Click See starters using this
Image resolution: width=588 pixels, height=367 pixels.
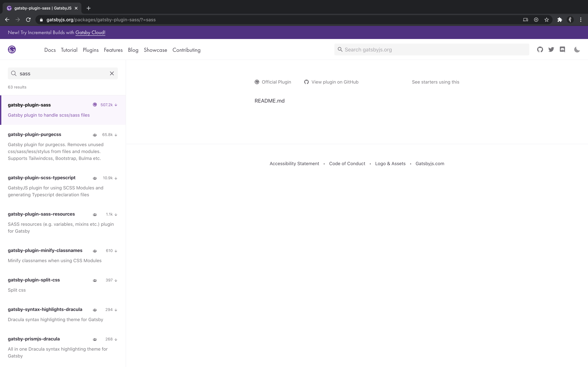click(435, 82)
